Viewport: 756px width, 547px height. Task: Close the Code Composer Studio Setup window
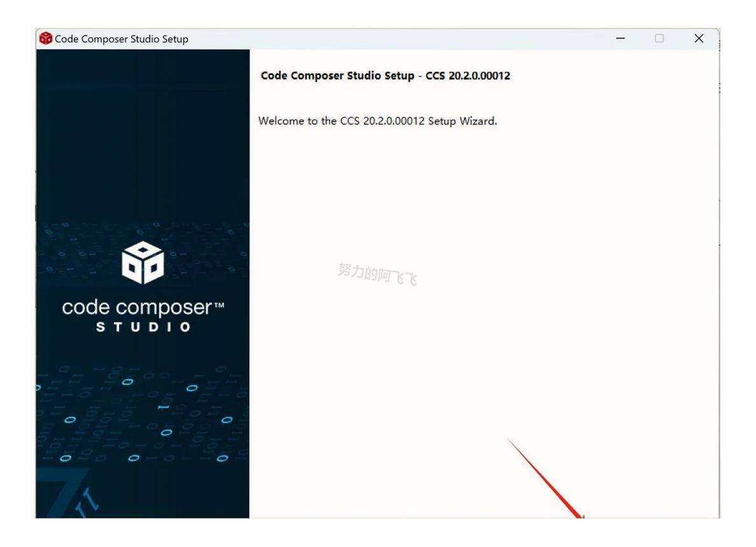(x=699, y=39)
